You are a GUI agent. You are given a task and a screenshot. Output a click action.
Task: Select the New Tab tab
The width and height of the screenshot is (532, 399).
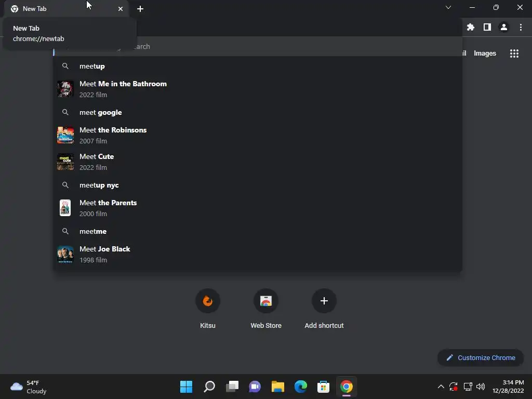tap(66, 9)
